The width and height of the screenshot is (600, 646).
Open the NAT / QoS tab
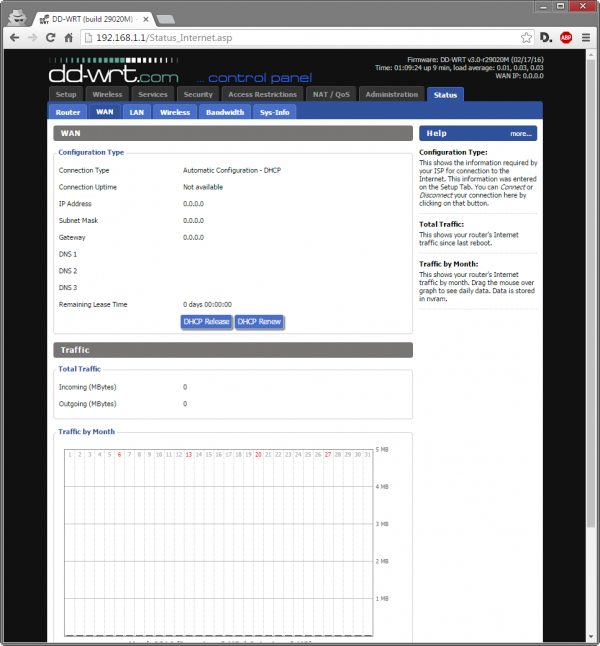point(330,95)
